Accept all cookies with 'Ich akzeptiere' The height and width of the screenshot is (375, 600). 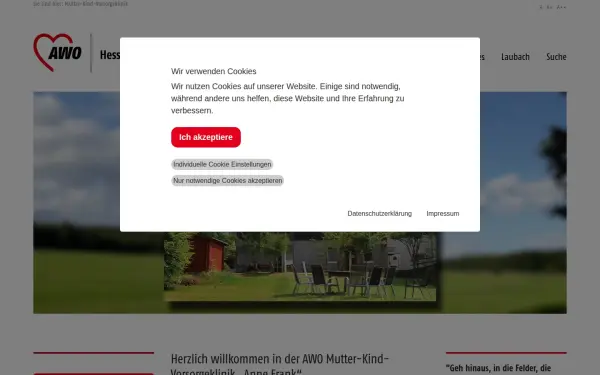click(x=206, y=137)
